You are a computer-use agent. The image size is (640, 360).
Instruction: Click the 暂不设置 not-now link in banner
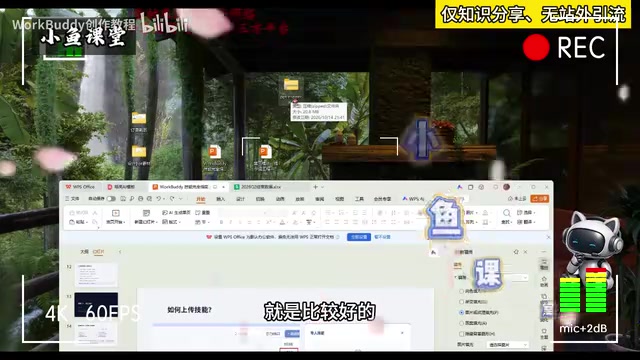pyautogui.click(x=382, y=237)
